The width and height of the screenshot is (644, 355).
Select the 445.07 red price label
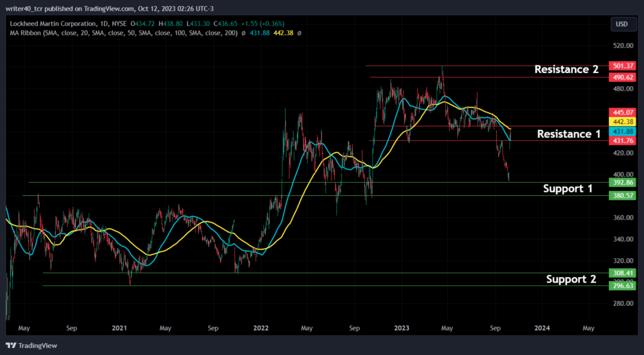(623, 112)
